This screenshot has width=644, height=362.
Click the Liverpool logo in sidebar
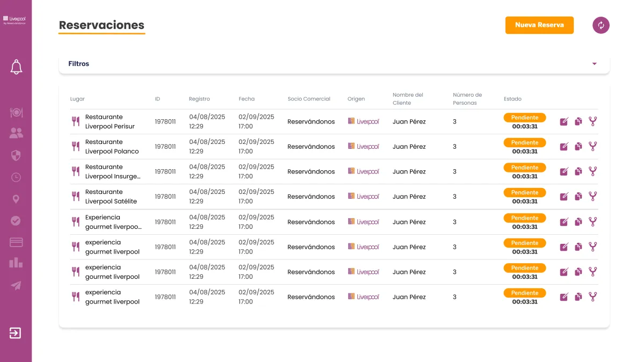click(14, 20)
